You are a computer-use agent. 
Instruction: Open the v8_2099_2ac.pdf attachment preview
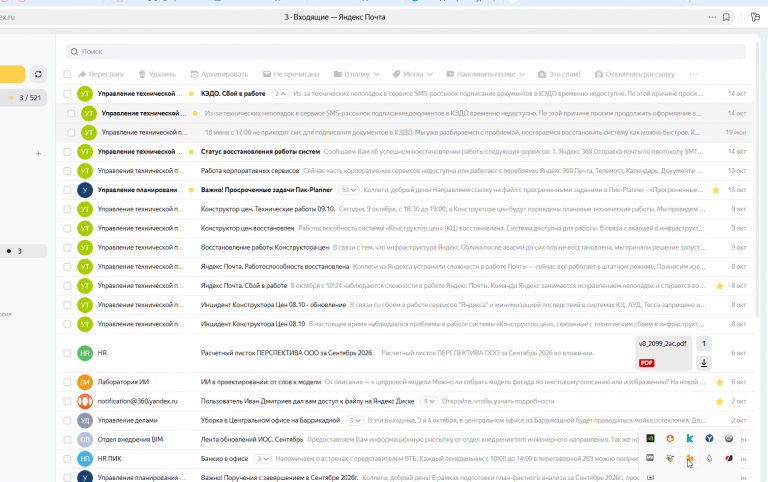tap(663, 353)
